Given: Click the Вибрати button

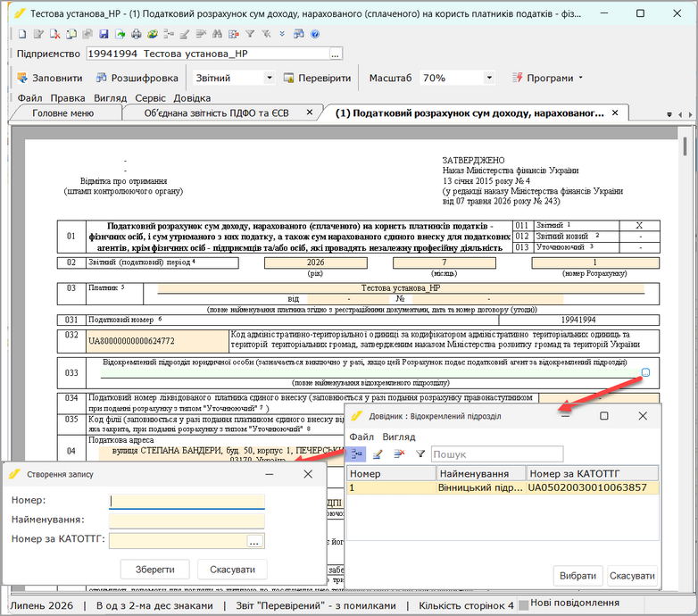Looking at the screenshot, I should tap(578, 576).
